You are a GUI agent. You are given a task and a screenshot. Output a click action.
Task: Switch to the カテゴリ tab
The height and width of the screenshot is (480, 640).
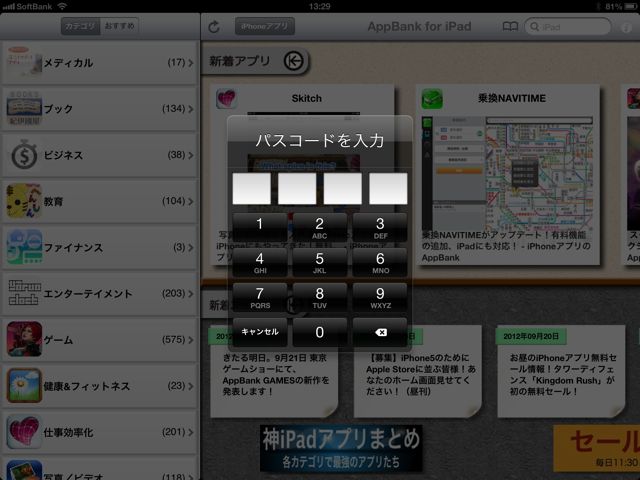point(80,26)
